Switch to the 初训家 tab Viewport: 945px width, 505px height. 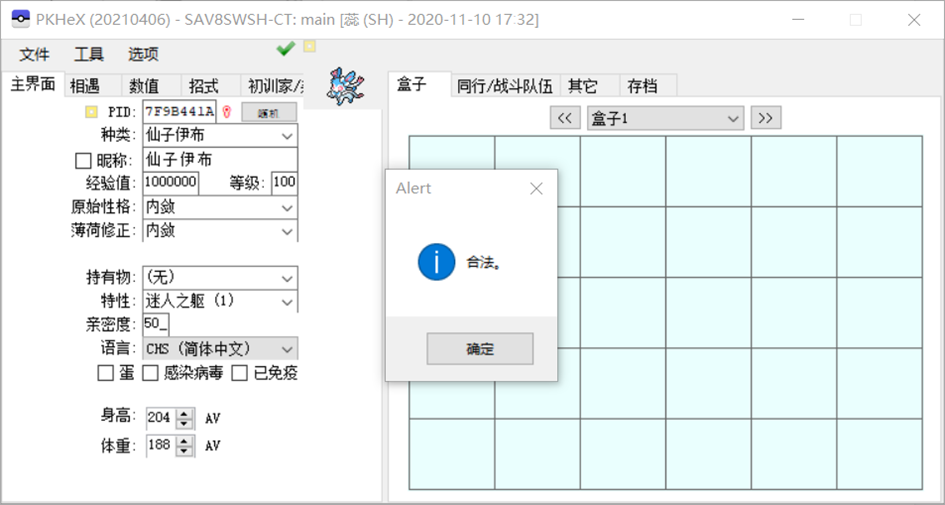click(272, 86)
